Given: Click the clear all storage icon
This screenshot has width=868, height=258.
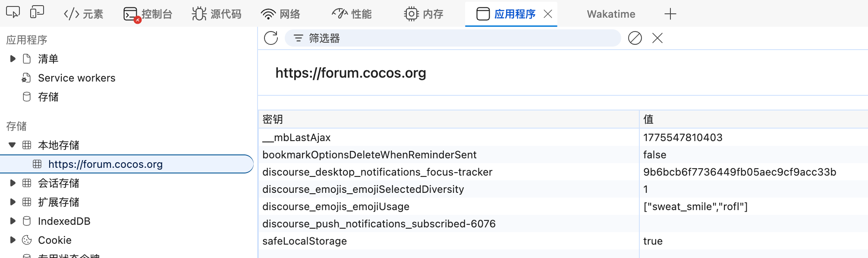Looking at the screenshot, I should [635, 38].
